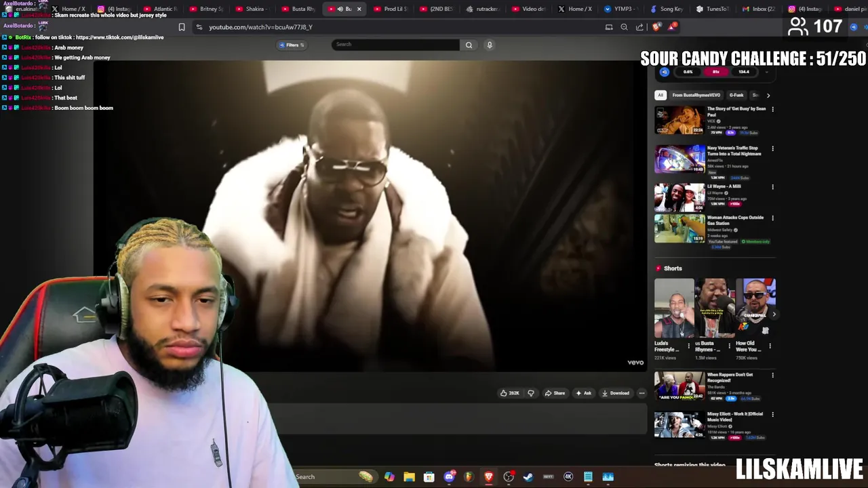The width and height of the screenshot is (868, 488).
Task: Click the chip row next arrow
Action: pos(768,95)
